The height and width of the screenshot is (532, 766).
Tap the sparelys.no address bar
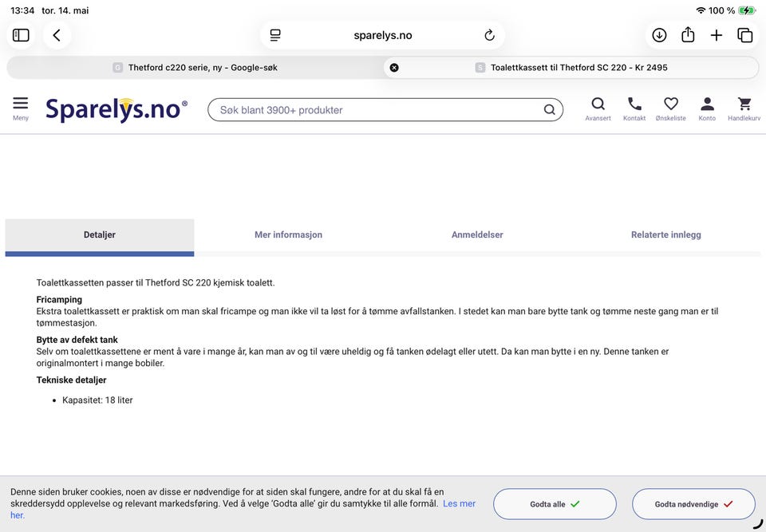click(382, 35)
